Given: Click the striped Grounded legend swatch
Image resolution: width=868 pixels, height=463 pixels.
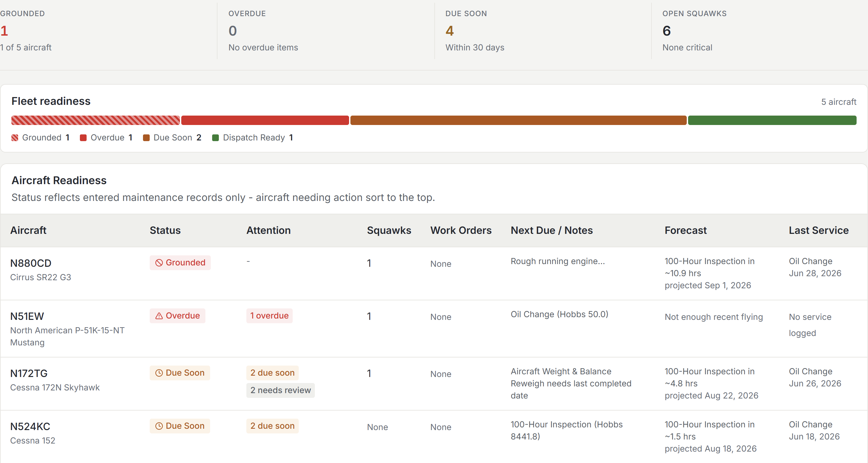Looking at the screenshot, I should [15, 138].
